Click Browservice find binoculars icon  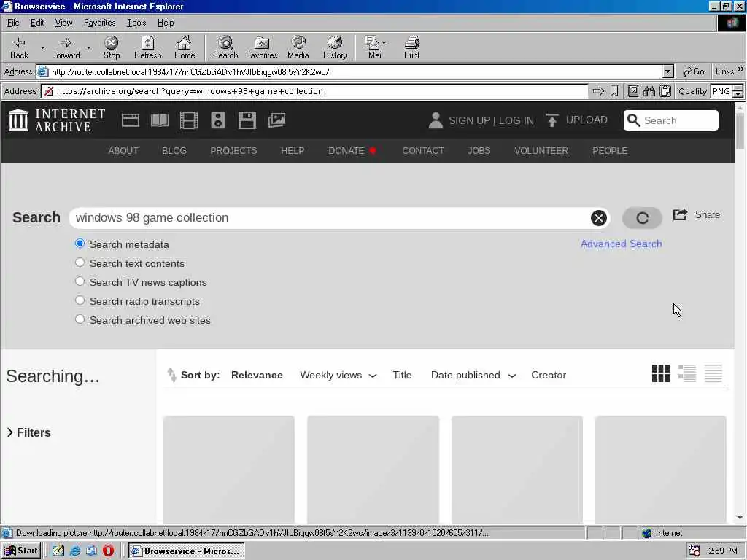649,91
